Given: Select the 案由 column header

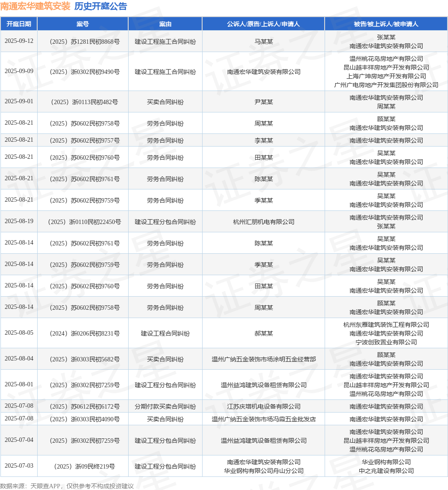Looking at the screenshot, I should (x=165, y=24).
